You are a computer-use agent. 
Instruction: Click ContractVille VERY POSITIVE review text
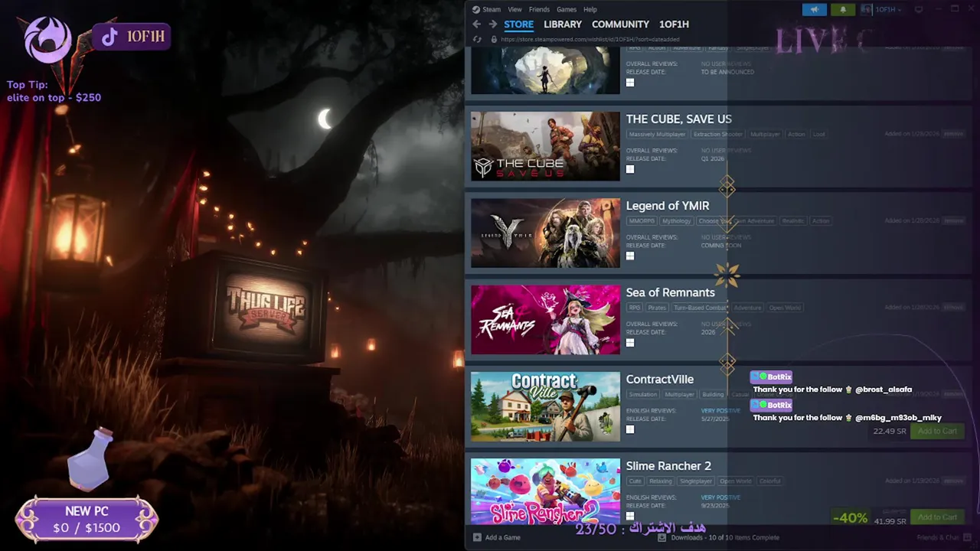click(720, 411)
